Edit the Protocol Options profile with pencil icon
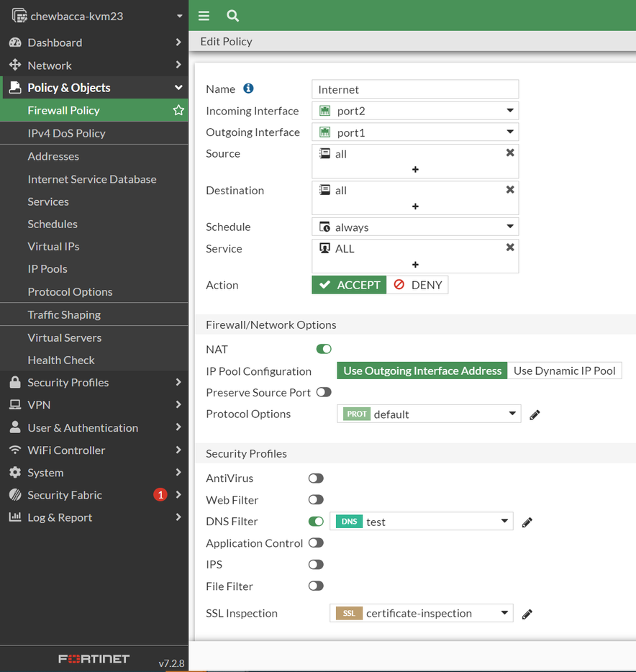The image size is (636, 672). pyautogui.click(x=535, y=414)
